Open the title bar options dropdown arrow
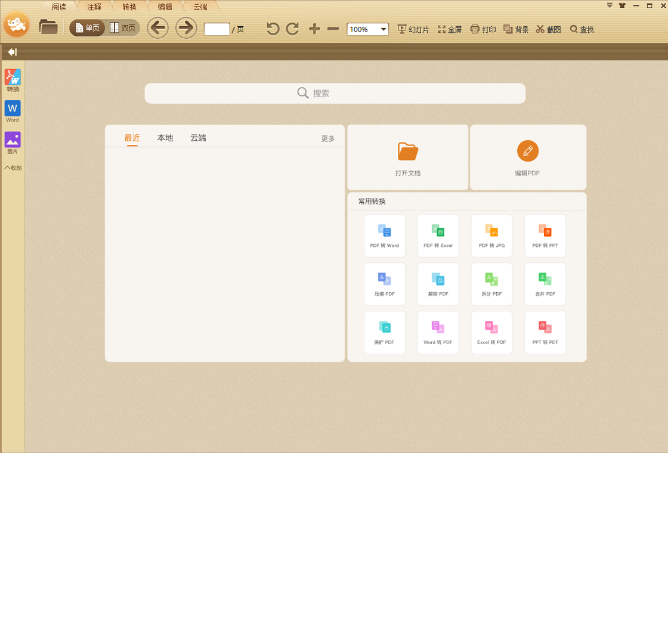This screenshot has height=644, width=668. [610, 5]
